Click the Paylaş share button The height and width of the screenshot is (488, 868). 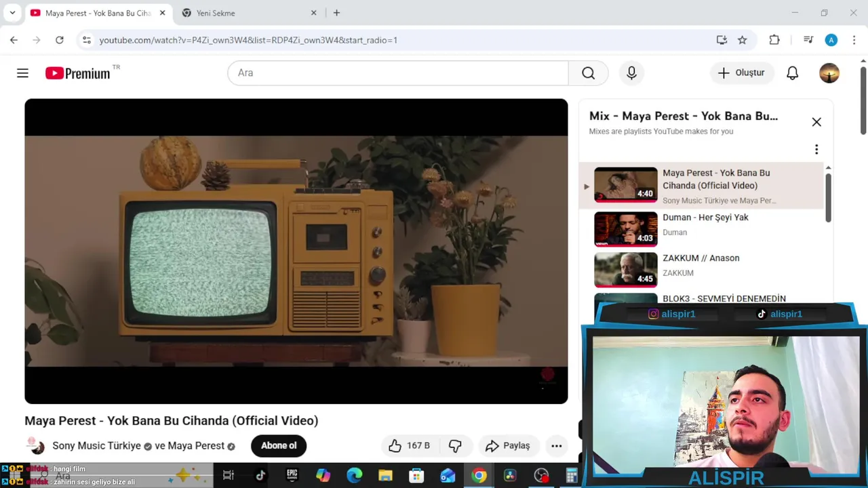click(x=509, y=445)
